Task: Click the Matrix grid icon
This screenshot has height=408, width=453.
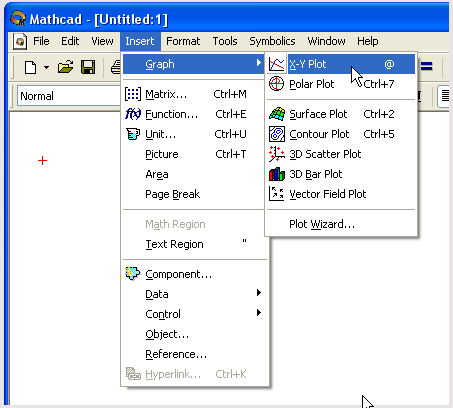Action: tap(133, 94)
